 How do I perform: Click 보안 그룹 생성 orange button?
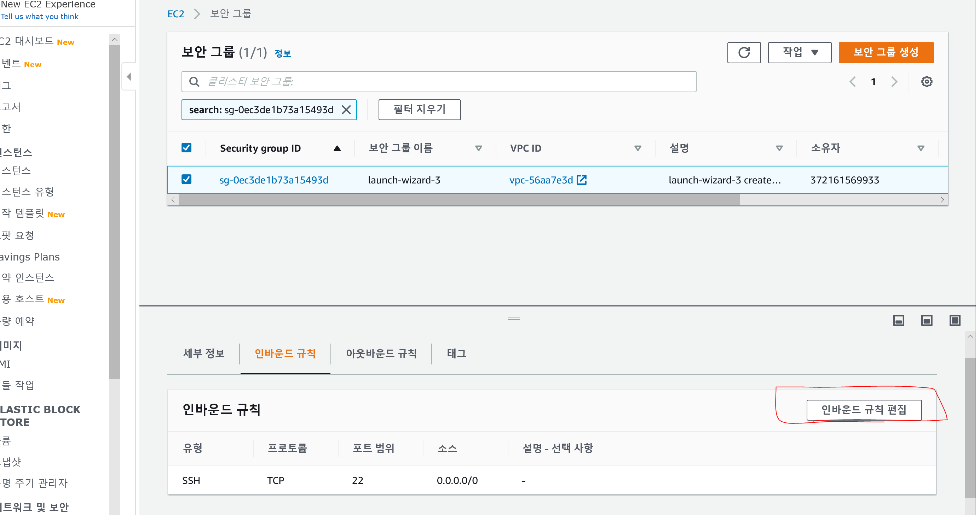click(886, 52)
